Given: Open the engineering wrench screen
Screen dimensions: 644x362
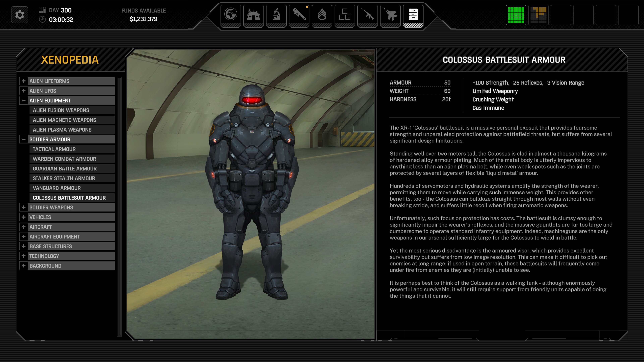Looking at the screenshot, I should [299, 14].
